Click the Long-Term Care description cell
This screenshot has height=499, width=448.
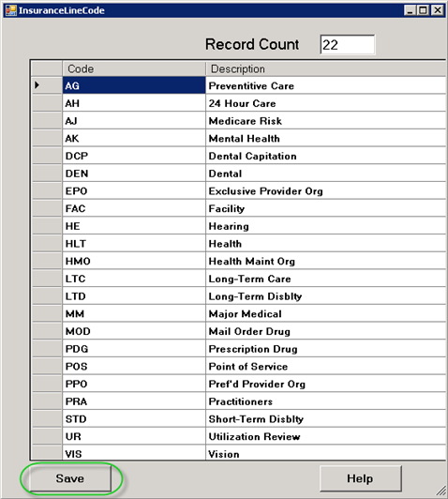click(326, 279)
